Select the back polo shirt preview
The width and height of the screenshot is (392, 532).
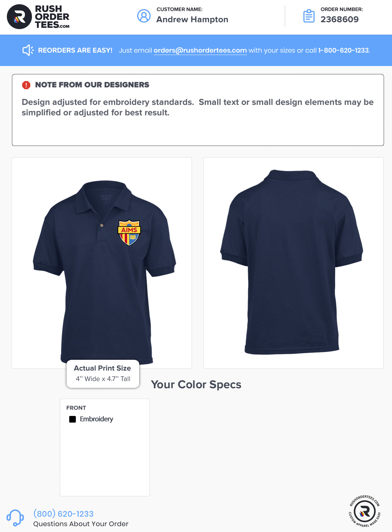[293, 263]
